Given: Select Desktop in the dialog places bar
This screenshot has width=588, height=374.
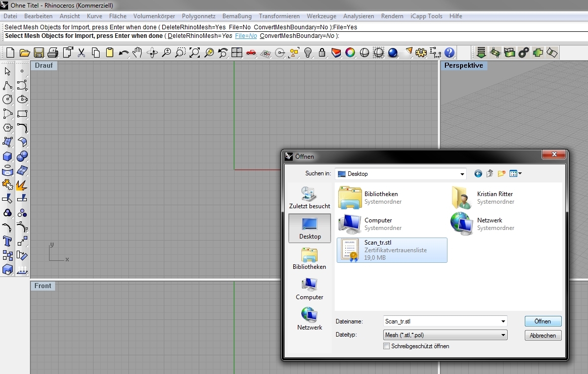Looking at the screenshot, I should pos(309,228).
